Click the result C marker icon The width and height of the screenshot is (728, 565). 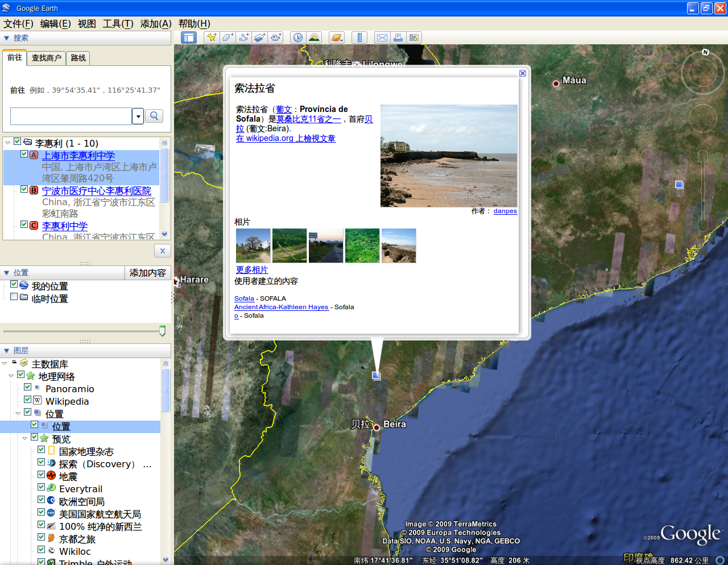(x=34, y=226)
